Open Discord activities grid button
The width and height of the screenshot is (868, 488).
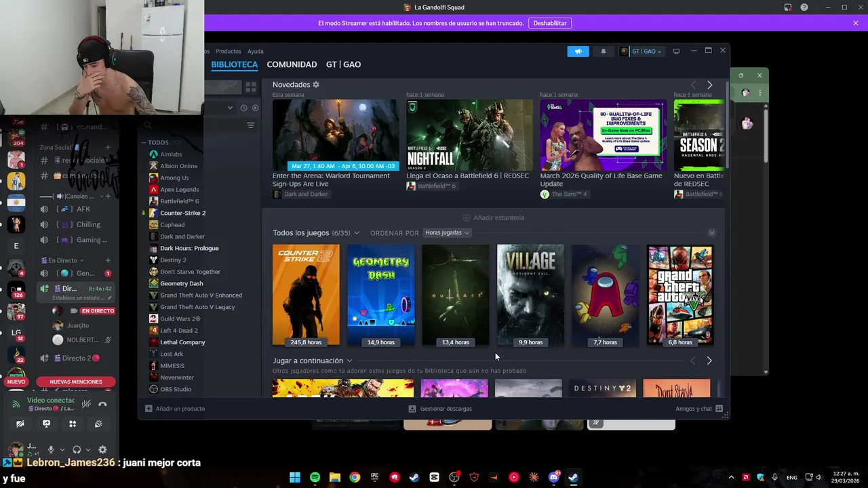[x=73, y=424]
